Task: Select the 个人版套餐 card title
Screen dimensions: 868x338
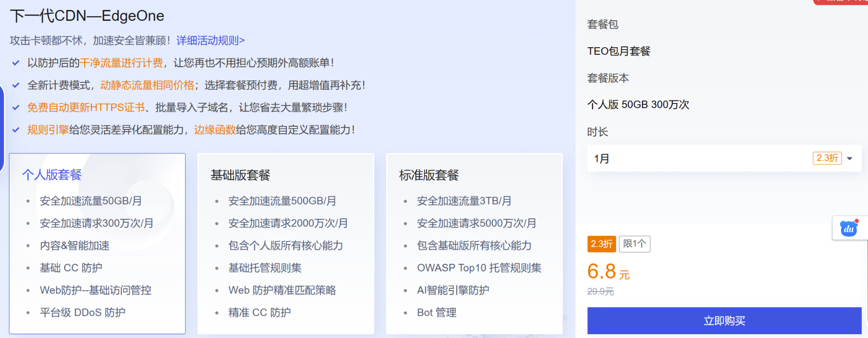Action: [52, 175]
